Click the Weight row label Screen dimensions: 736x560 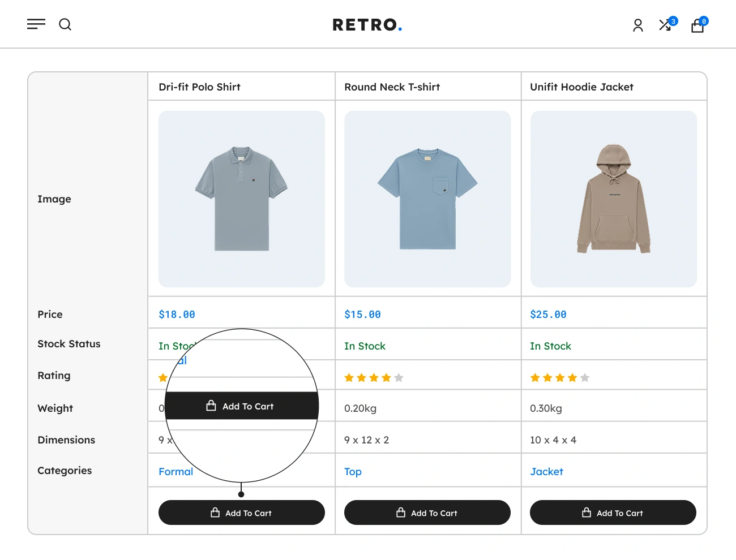coord(55,408)
